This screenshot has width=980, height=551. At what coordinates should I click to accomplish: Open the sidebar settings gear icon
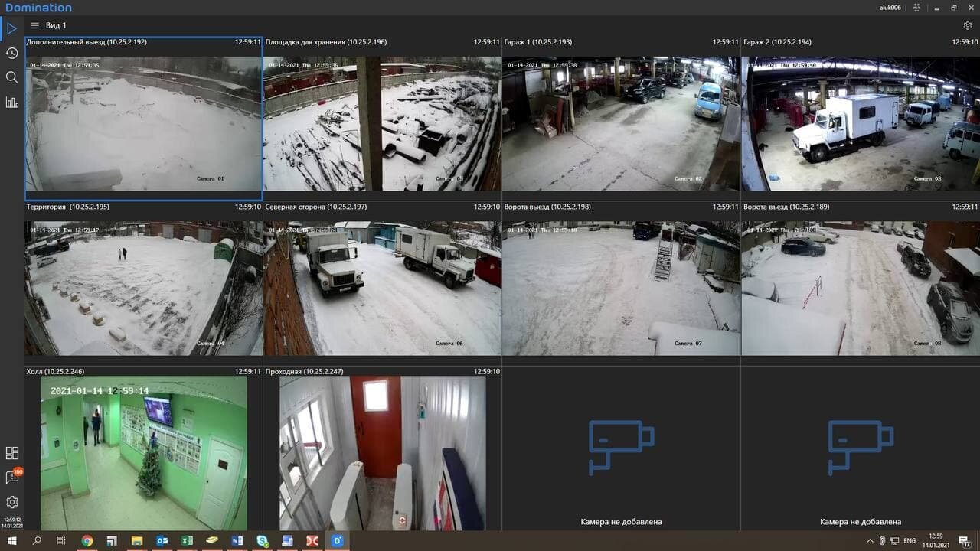11,502
